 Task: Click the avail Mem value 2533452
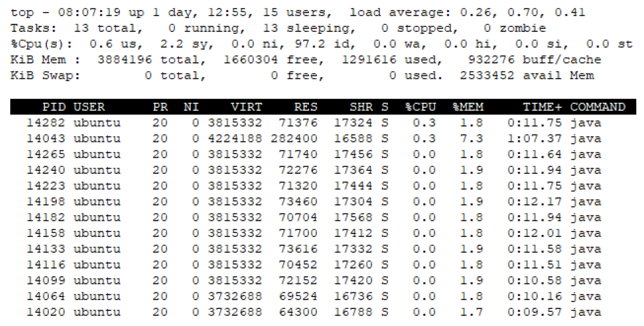[x=487, y=75]
